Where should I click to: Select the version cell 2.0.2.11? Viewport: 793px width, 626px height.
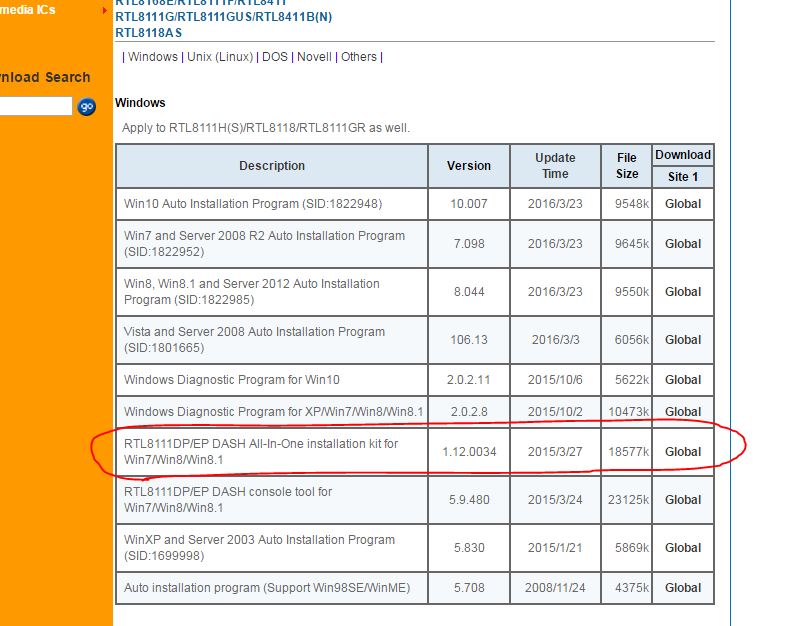point(469,380)
